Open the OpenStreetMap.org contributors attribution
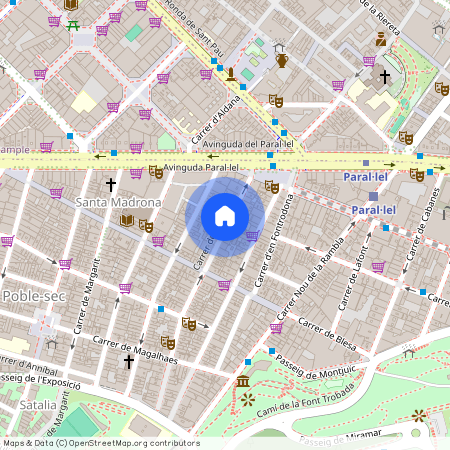The image size is (450, 450). (x=134, y=443)
